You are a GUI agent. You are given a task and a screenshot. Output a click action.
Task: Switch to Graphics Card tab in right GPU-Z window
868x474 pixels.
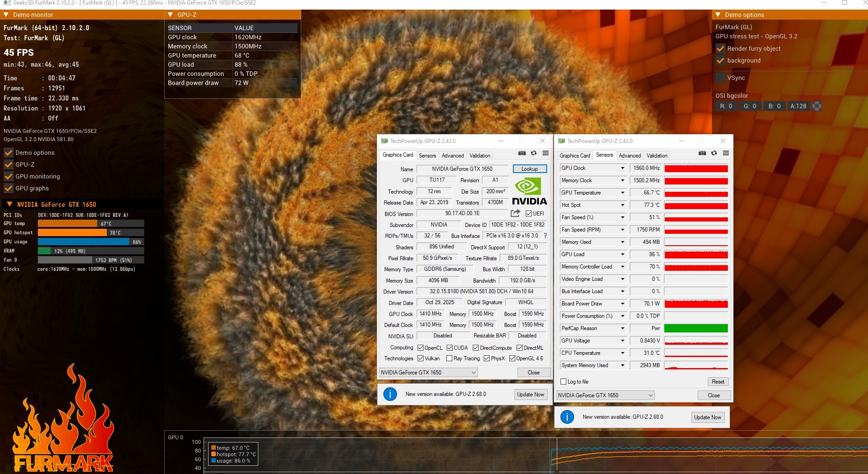point(575,156)
